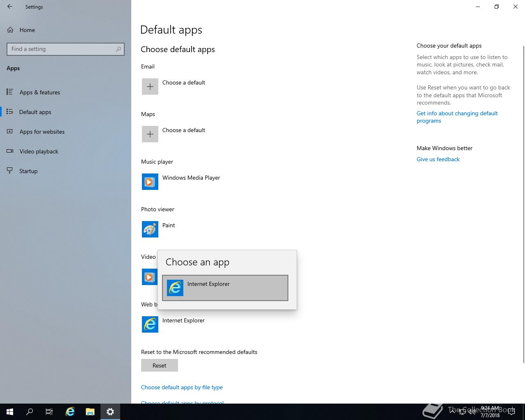The width and height of the screenshot is (525, 420).
Task: Open Get info about changing default programs
Action: pyautogui.click(x=457, y=117)
